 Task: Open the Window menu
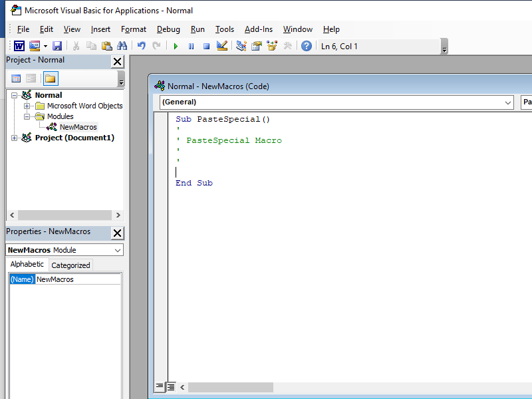(x=297, y=29)
